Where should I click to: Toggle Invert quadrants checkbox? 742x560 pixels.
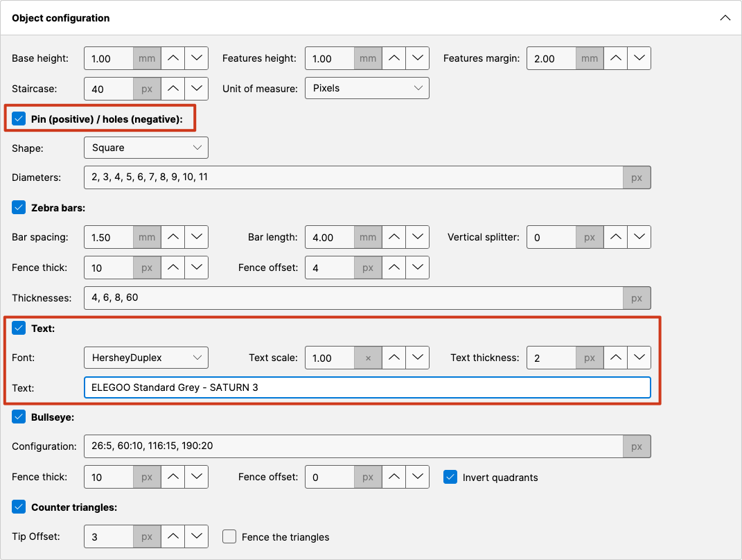450,477
